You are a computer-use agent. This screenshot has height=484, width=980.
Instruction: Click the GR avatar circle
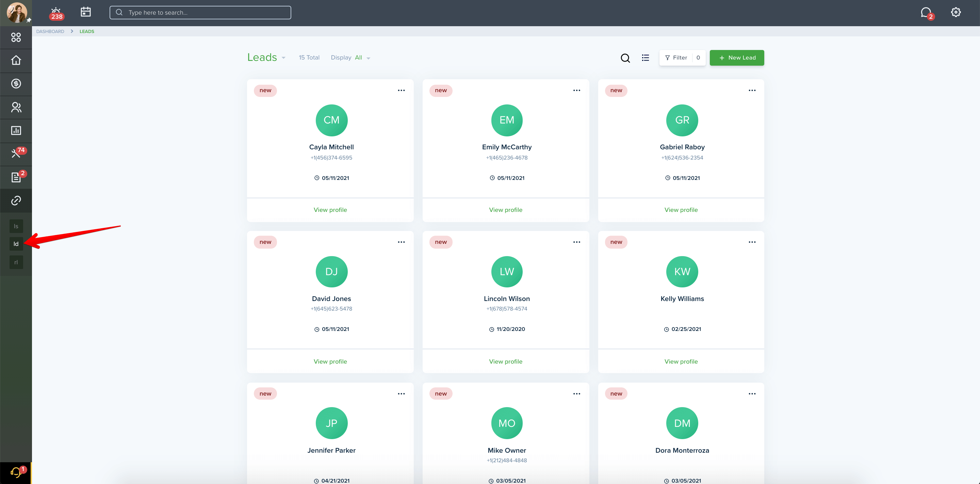pyautogui.click(x=682, y=120)
